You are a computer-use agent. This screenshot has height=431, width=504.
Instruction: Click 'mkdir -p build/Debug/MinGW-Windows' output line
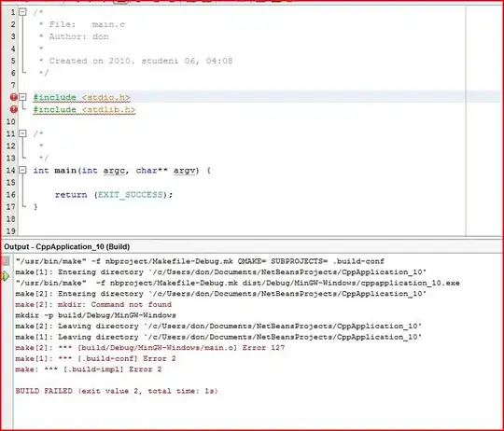click(95, 315)
